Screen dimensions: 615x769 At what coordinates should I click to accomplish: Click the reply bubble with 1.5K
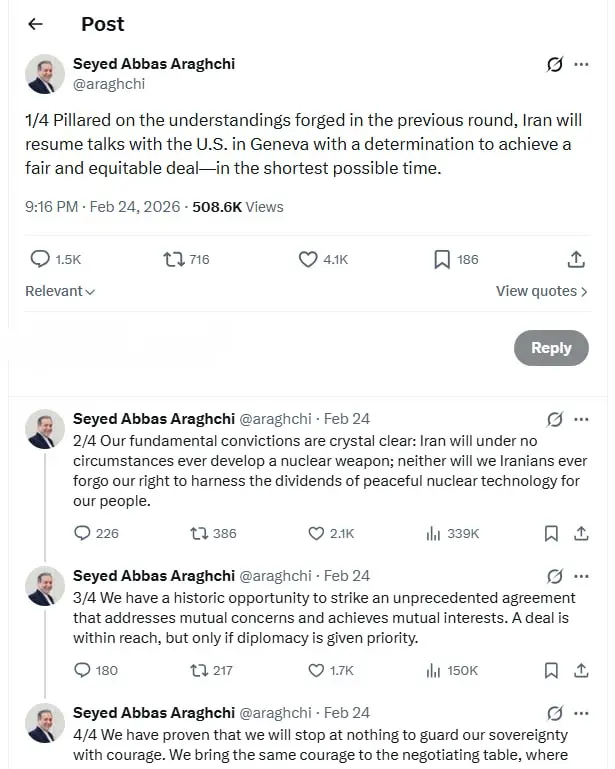click(x=41, y=259)
